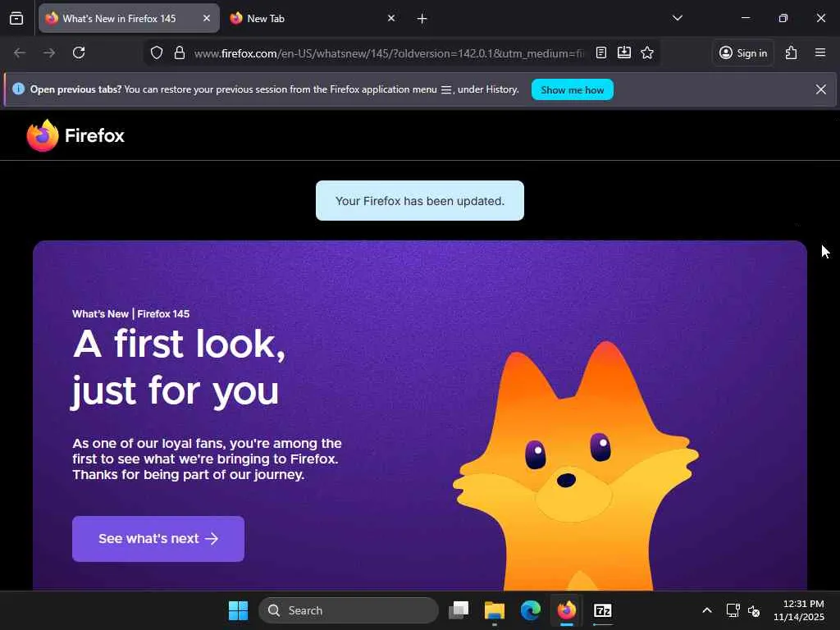
Task: Open a new tab with the plus button
Action: click(422, 19)
